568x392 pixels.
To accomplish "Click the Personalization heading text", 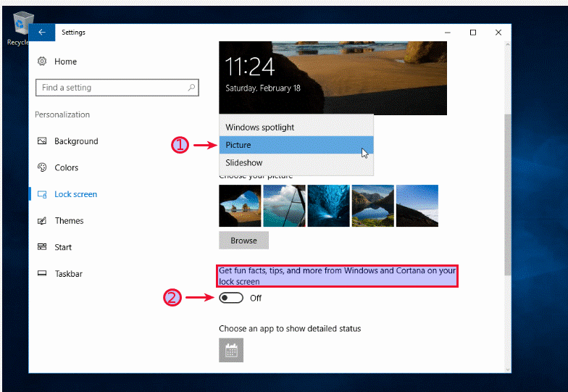I will coord(62,114).
